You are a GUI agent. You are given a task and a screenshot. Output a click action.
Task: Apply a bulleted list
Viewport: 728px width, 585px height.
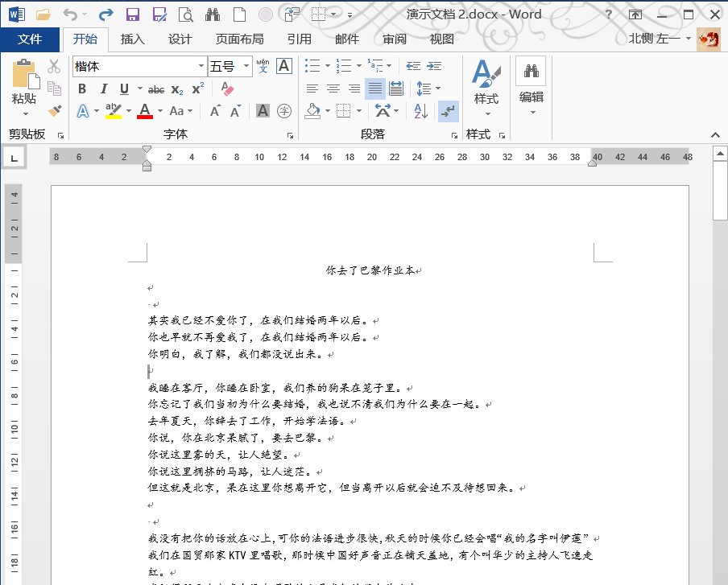[312, 66]
